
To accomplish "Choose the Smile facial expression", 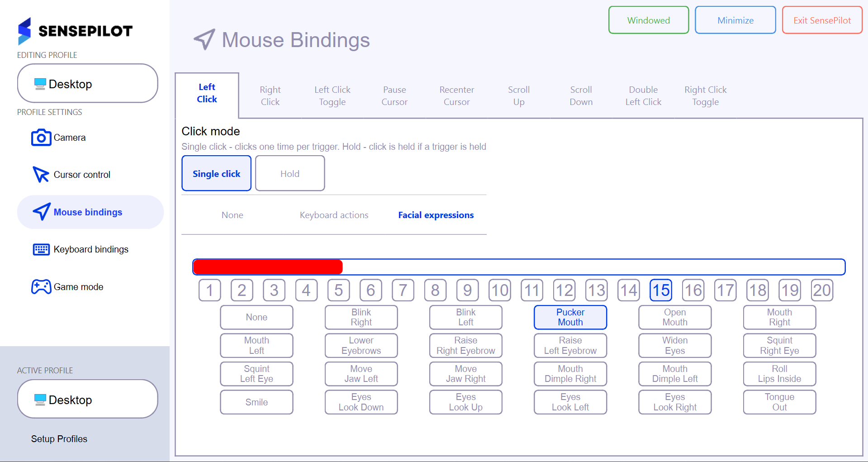I will 256,402.
